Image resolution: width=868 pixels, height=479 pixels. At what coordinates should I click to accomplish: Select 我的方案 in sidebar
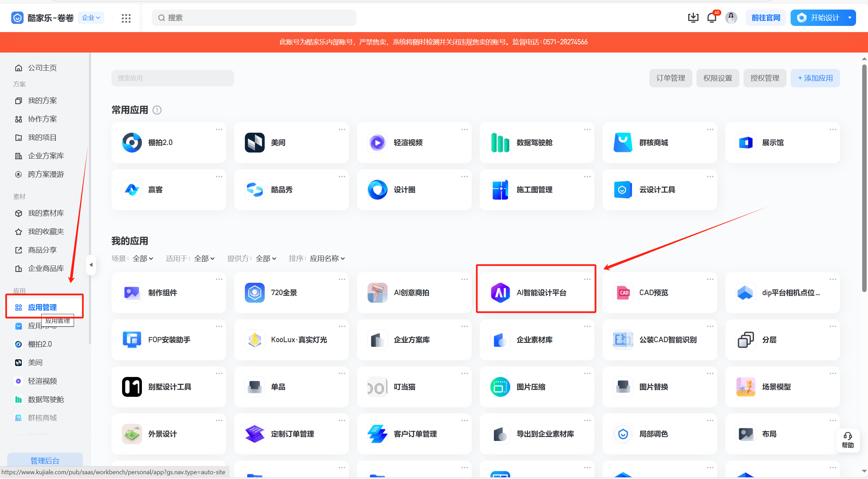pos(42,101)
